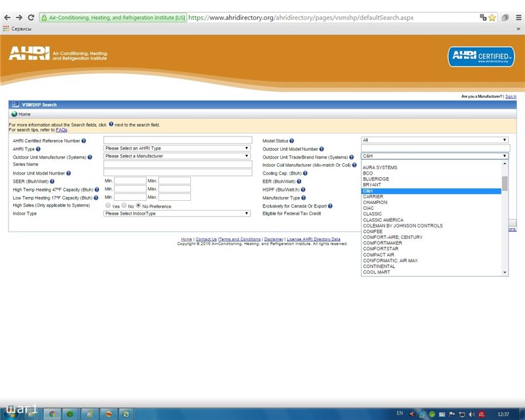Open the Model Status dropdown

pyautogui.click(x=434, y=140)
